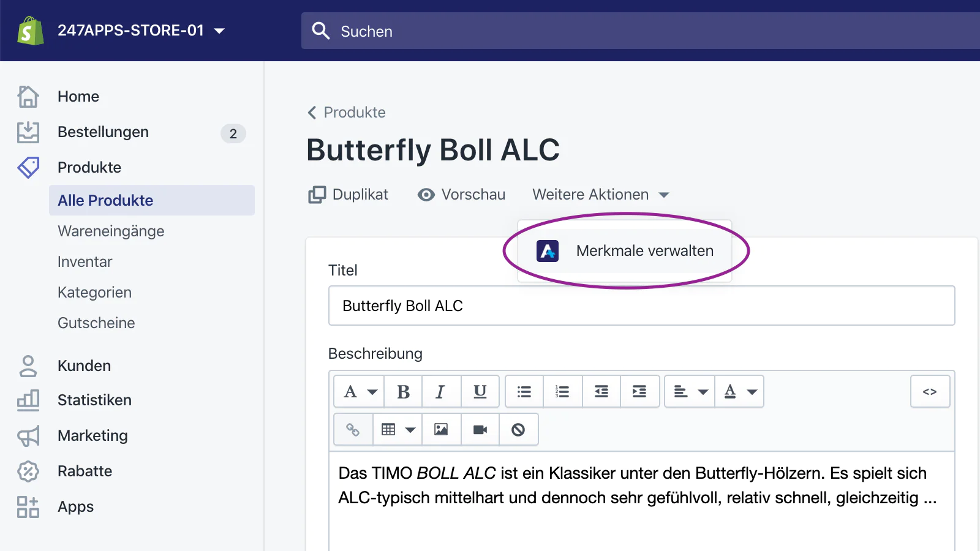
Task: Go back to Produkte breadcrumb
Action: [x=347, y=113]
